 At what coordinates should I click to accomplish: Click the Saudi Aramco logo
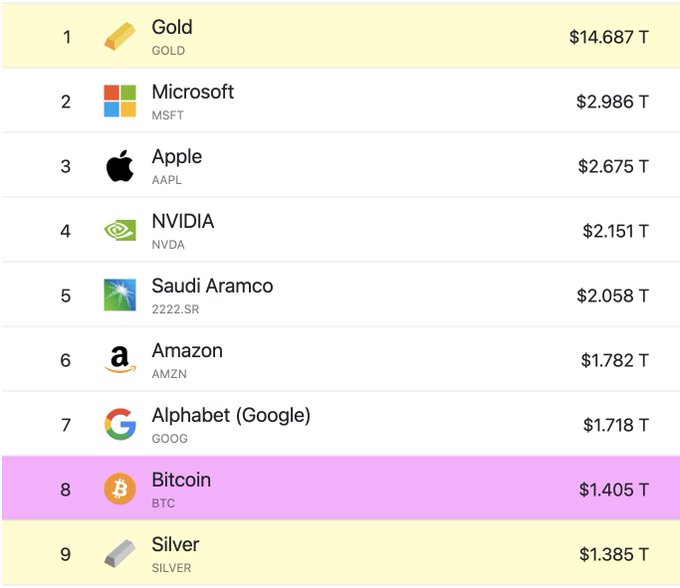pos(120,295)
